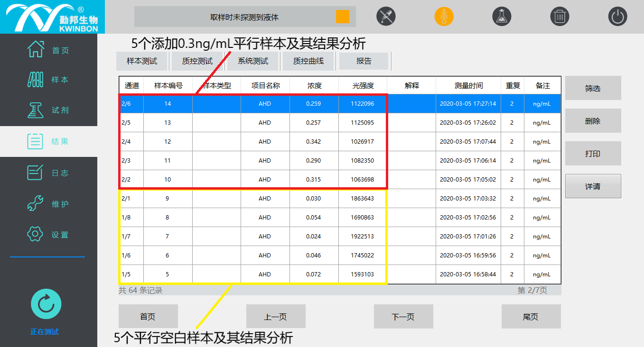The height and width of the screenshot is (347, 644).
Task: Click the 筛选 filter button
Action: 593,89
